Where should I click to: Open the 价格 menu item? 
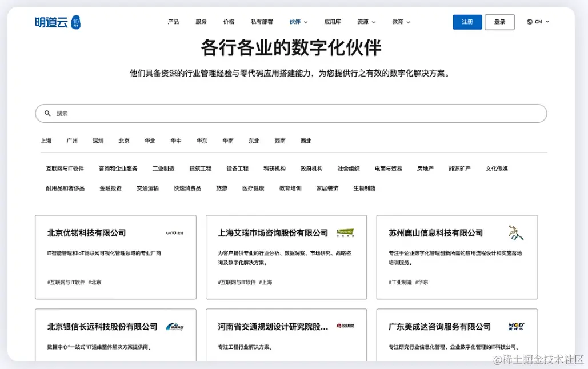tap(229, 22)
